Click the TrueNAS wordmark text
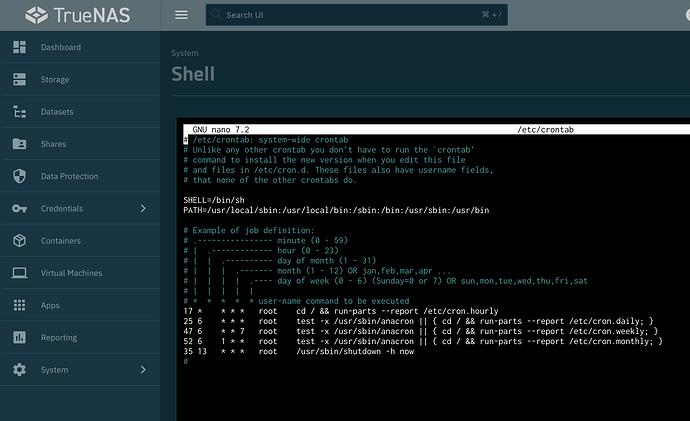Image resolution: width=690 pixels, height=421 pixels. coord(92,15)
